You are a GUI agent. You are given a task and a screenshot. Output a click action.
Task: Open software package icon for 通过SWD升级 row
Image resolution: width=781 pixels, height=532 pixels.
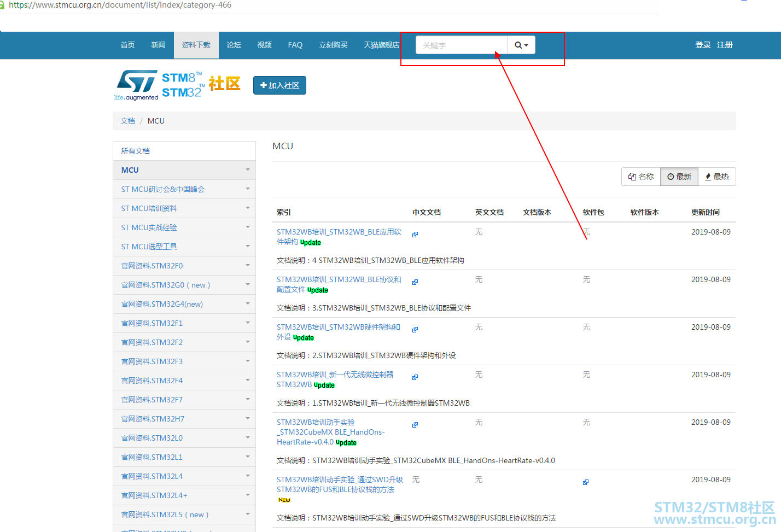tap(586, 482)
